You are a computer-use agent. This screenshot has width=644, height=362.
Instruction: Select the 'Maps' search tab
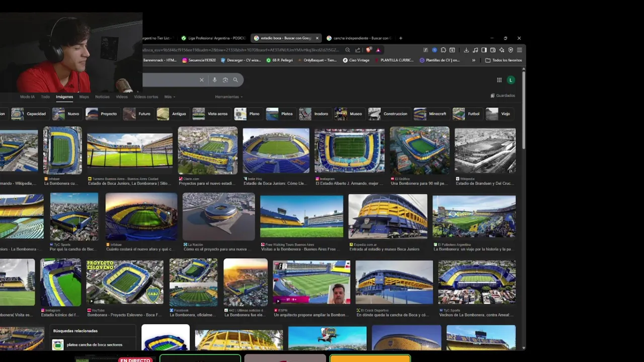click(84, 97)
